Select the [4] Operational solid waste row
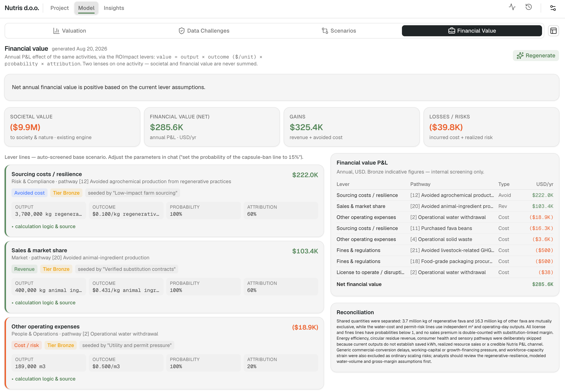Screen dimensions: 565x392 click(445, 239)
